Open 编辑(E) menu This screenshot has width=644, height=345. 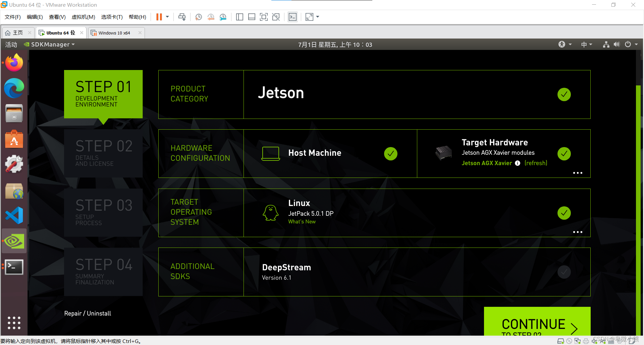click(35, 17)
